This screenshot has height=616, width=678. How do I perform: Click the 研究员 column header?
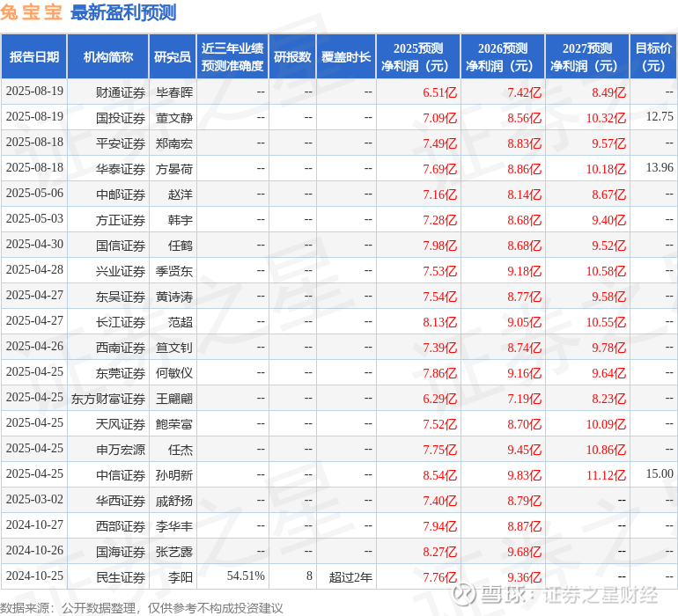click(x=173, y=57)
